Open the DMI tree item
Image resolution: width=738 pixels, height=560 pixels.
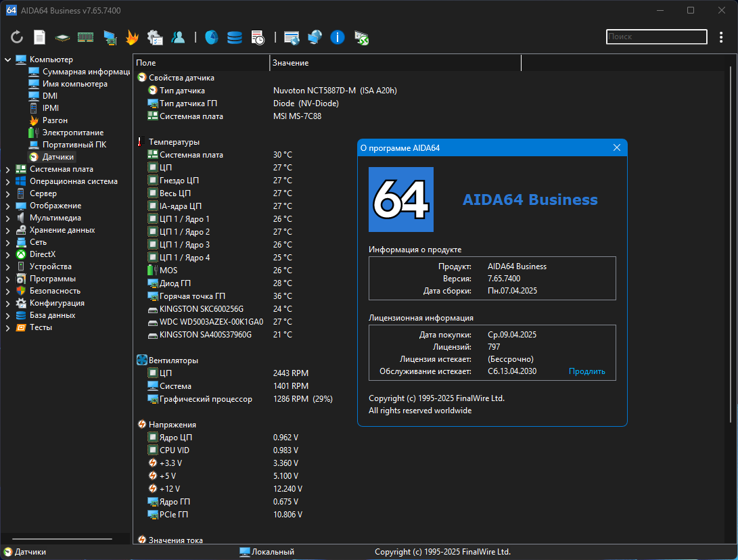pyautogui.click(x=50, y=96)
